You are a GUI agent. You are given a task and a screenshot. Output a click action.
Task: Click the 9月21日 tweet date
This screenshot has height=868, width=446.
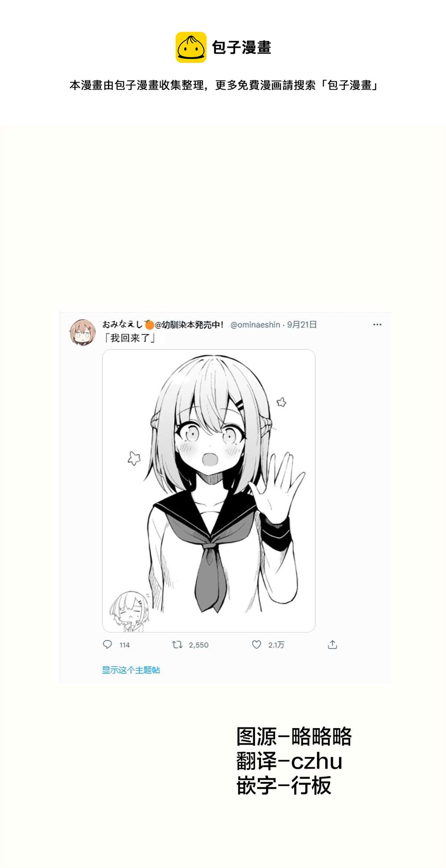pyautogui.click(x=301, y=324)
